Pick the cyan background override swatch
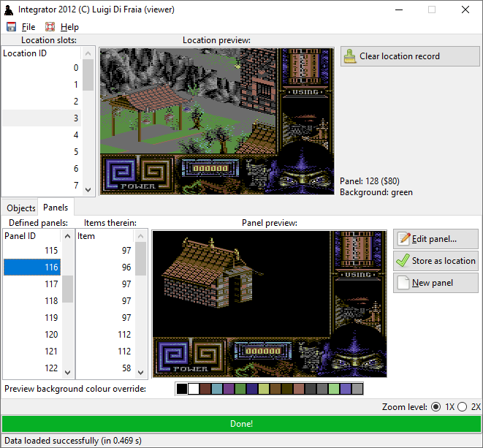 (x=217, y=389)
